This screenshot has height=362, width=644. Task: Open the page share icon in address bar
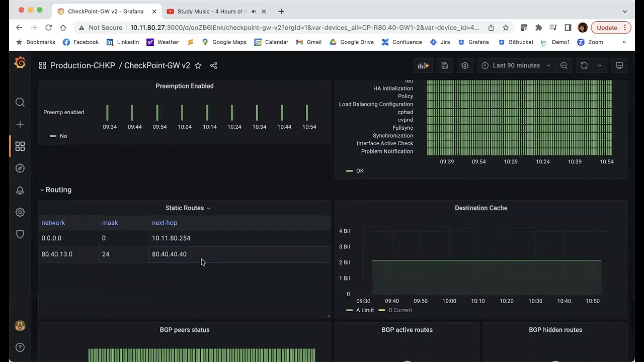click(491, 28)
